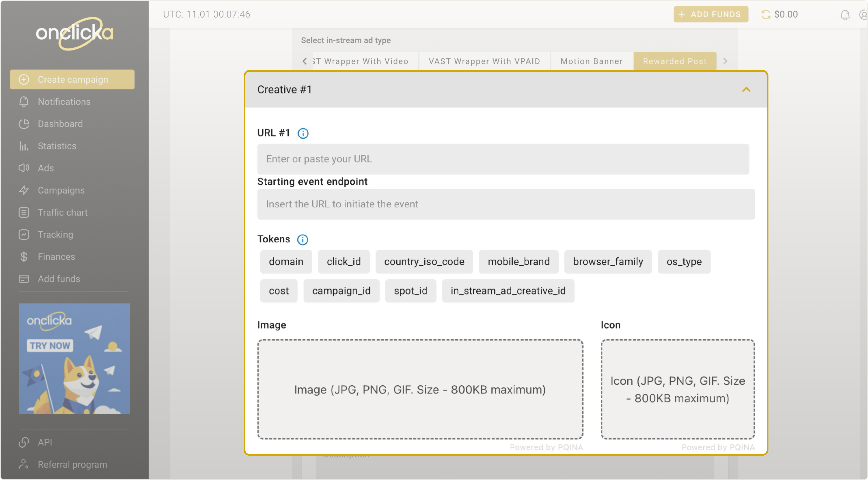Open the Tracking sidebar item

(x=55, y=235)
